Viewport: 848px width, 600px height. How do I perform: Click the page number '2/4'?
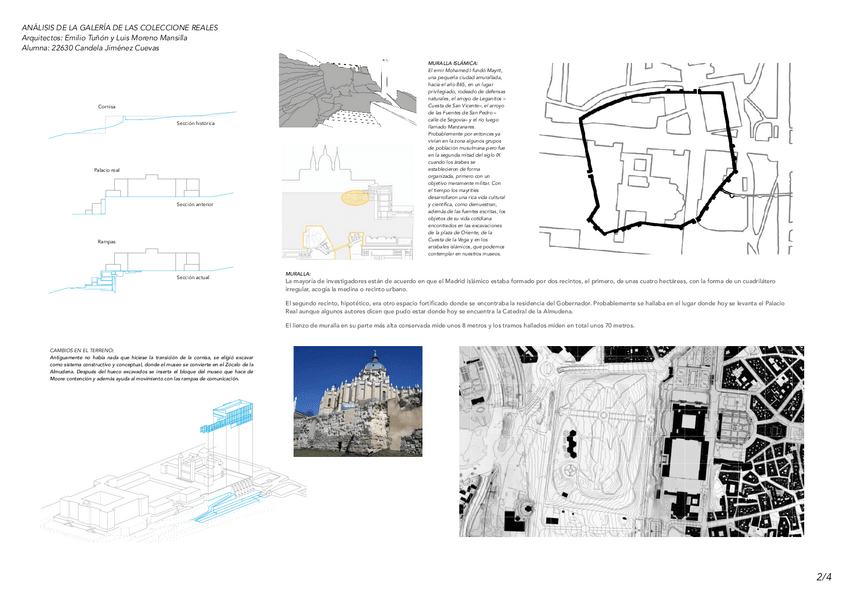pos(823,578)
